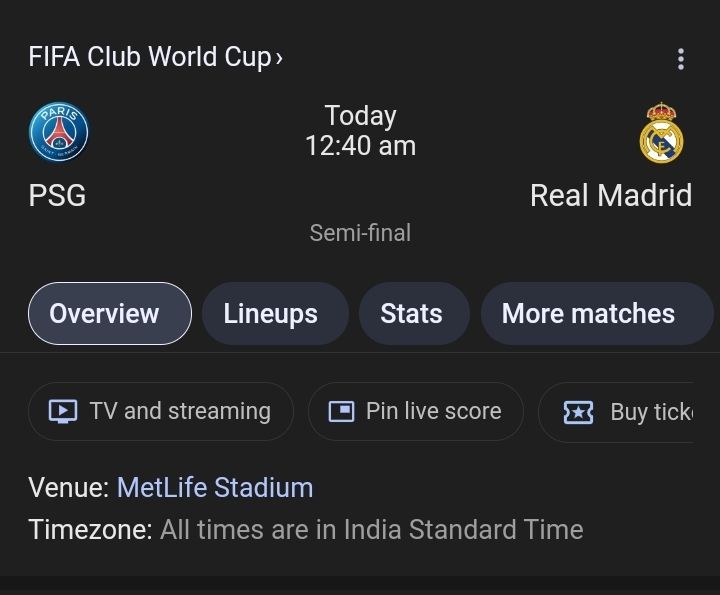Expand the FIFA Club World Cup chevron
720x595 pixels.
[x=279, y=58]
